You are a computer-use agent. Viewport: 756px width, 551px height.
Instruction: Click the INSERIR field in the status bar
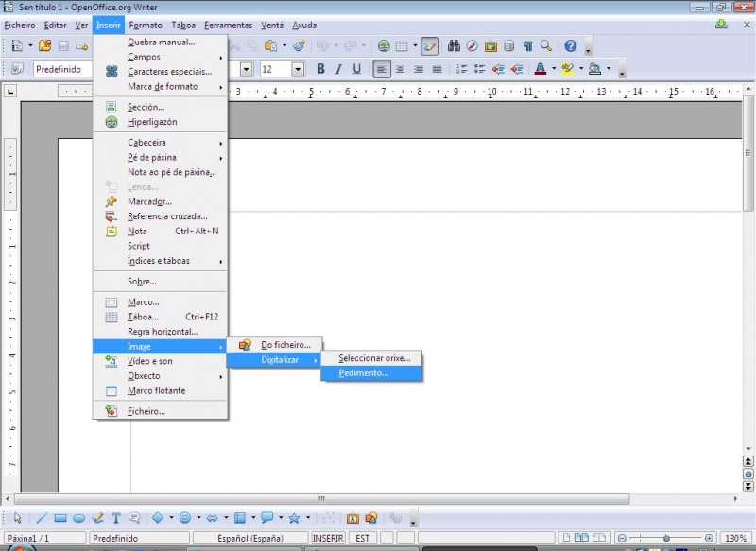[x=327, y=537]
